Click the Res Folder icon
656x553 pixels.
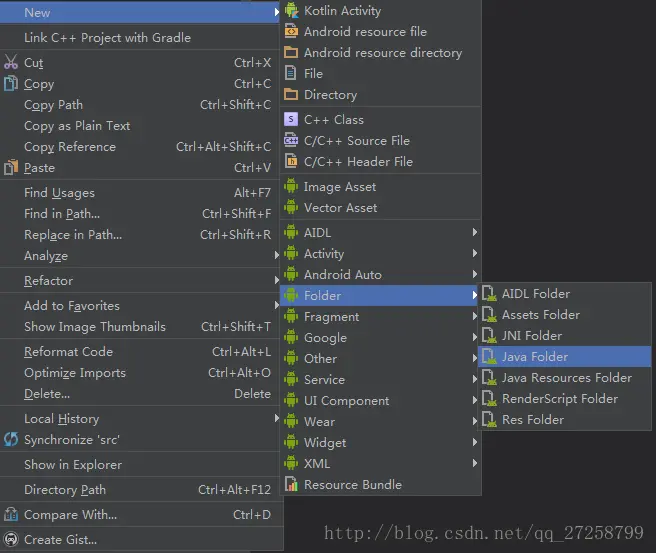click(489, 419)
